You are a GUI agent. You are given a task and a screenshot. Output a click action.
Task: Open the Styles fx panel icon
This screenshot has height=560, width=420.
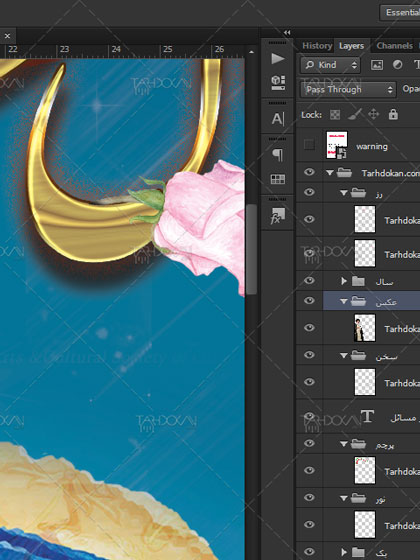click(278, 216)
